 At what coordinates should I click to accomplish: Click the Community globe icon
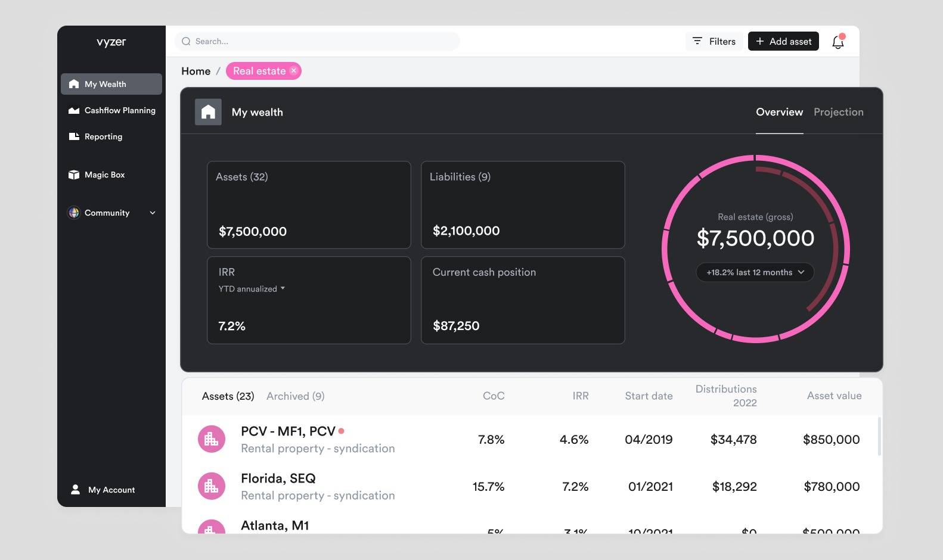tap(74, 213)
